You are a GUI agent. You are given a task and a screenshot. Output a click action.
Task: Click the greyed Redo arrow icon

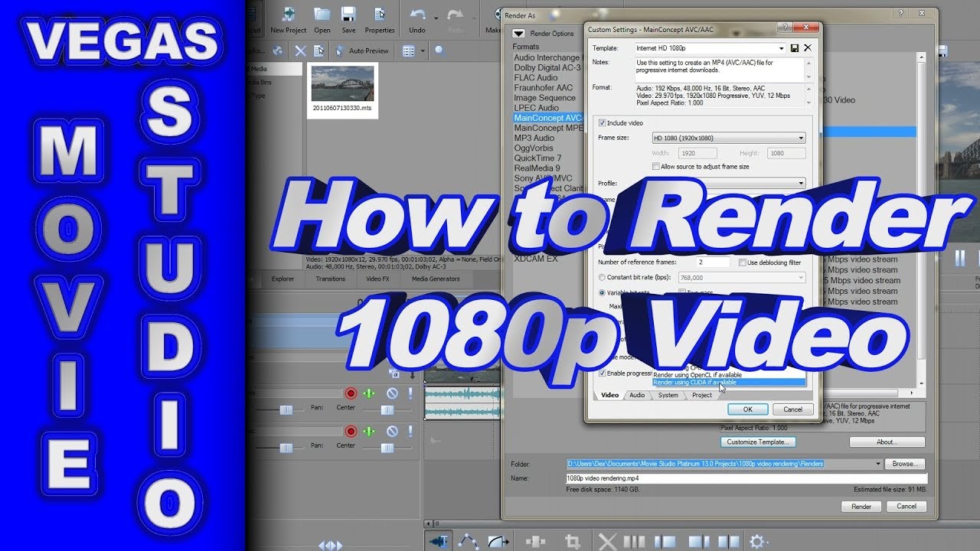455,14
